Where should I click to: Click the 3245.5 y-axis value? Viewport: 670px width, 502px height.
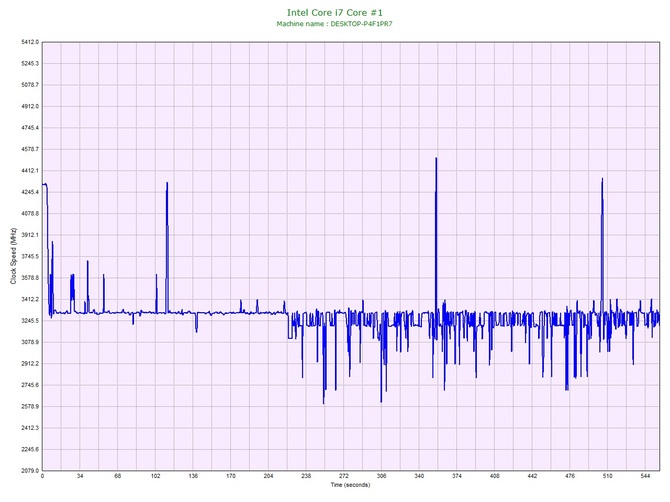(x=30, y=321)
